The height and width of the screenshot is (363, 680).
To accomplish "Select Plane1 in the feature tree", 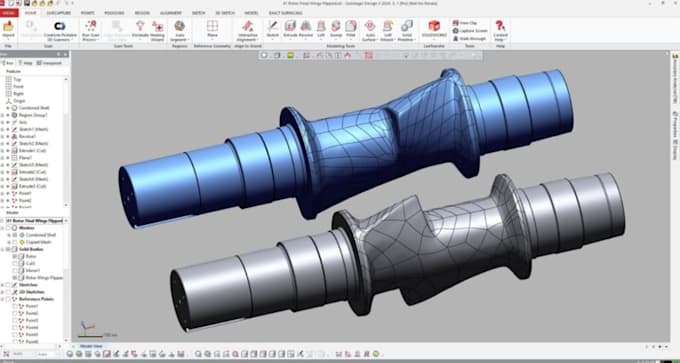I will click(26, 158).
